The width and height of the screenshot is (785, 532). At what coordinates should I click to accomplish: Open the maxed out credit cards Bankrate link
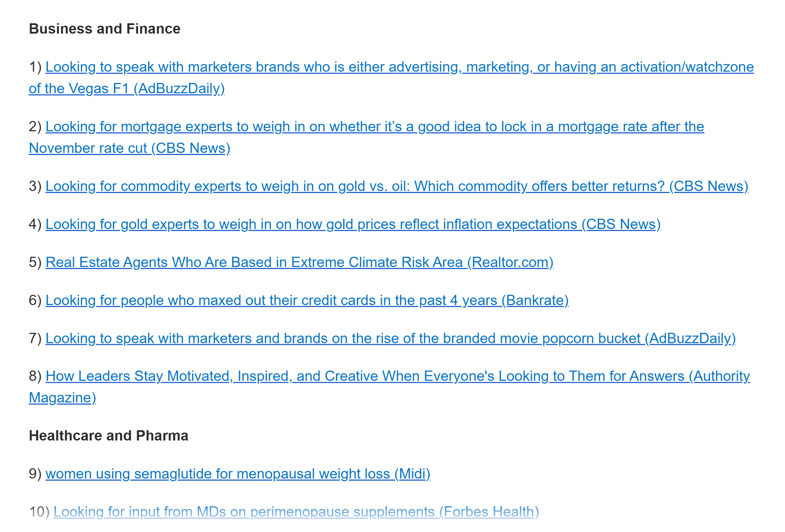point(307,300)
